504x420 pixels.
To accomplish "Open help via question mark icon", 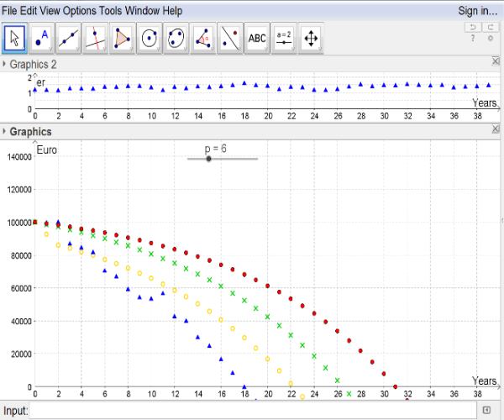I will (x=473, y=39).
